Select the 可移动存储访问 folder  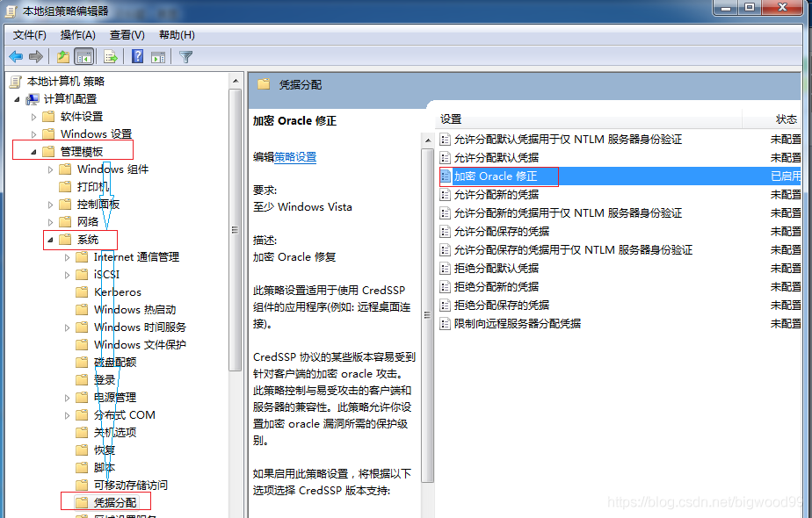tap(130, 486)
